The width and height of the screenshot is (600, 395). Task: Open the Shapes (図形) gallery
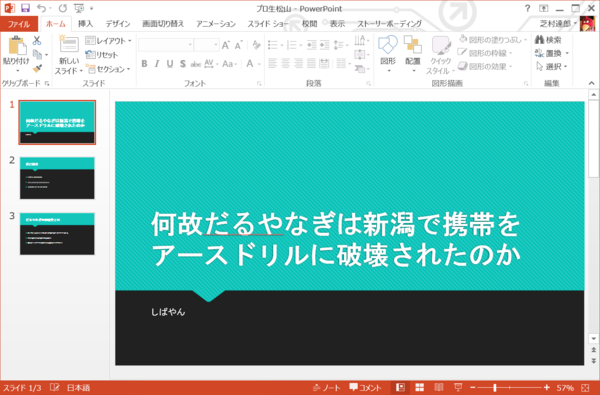pos(388,54)
